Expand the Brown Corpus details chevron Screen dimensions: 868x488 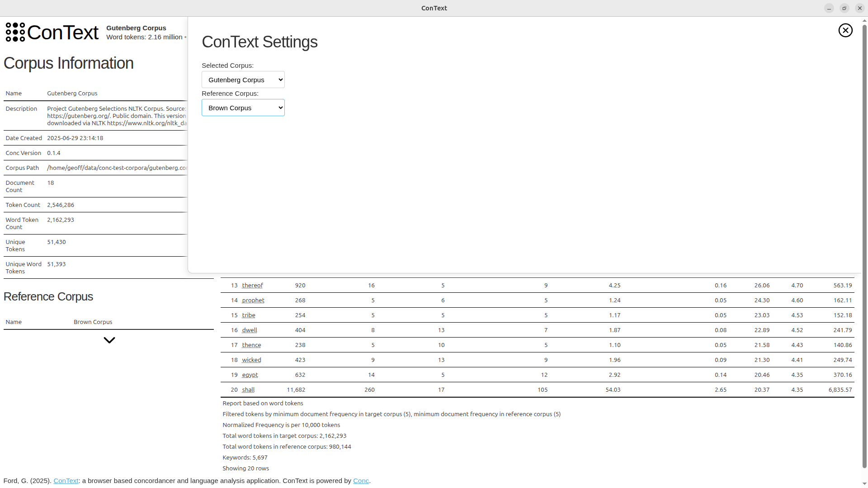pos(109,340)
